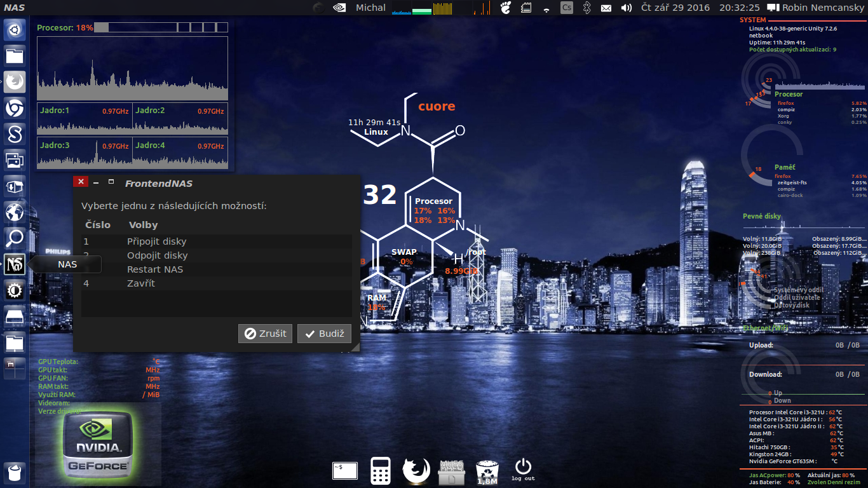Click the log out power icon

click(x=523, y=468)
